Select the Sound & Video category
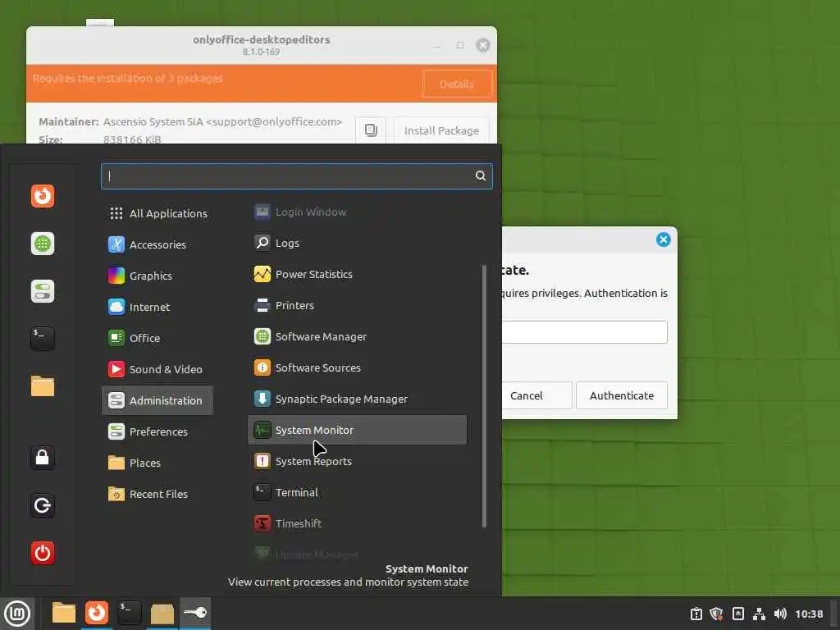 coord(157,369)
